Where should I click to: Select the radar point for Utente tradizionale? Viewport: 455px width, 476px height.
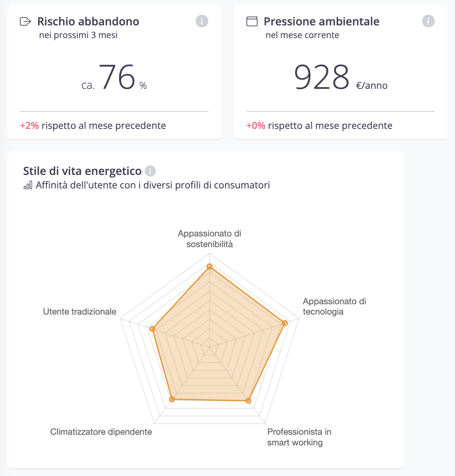pyautogui.click(x=152, y=328)
